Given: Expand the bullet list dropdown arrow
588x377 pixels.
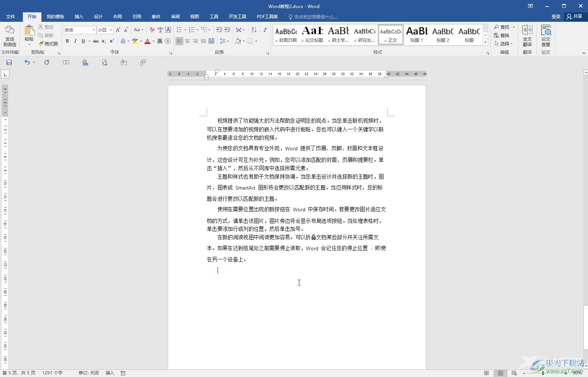Looking at the screenshot, I should [x=185, y=30].
